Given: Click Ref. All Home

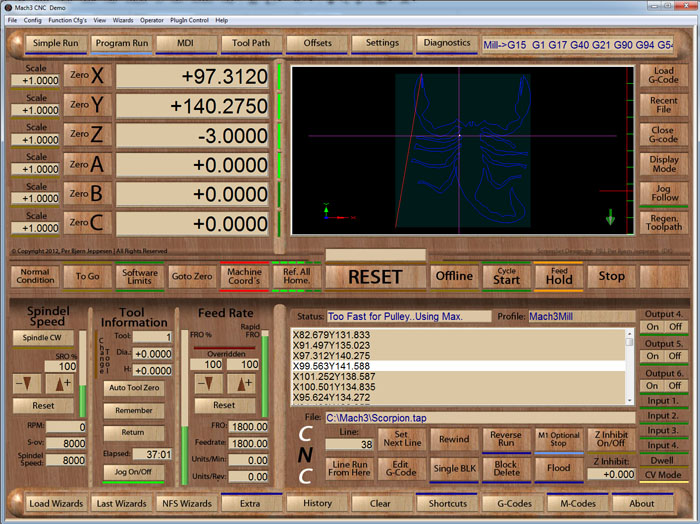Looking at the screenshot, I should (296, 276).
